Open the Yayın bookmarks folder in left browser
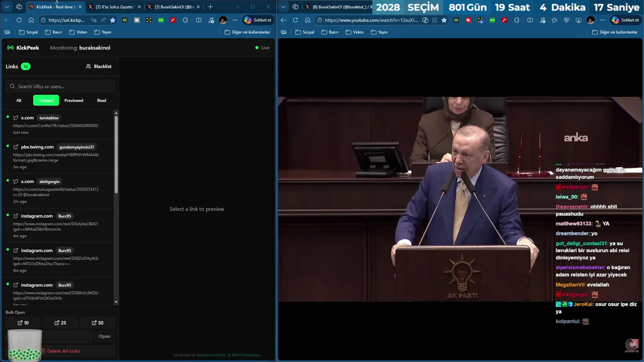This screenshot has height=362, width=644. [102, 32]
